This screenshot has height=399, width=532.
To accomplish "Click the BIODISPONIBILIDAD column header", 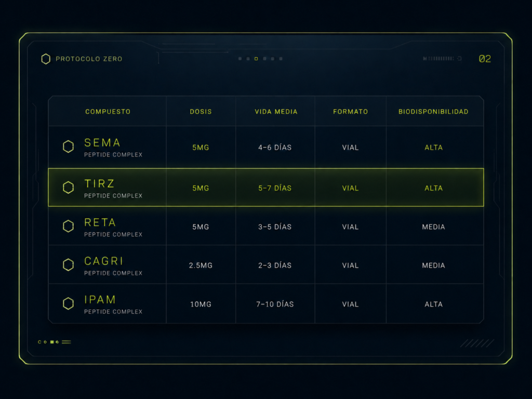I will tap(434, 112).
